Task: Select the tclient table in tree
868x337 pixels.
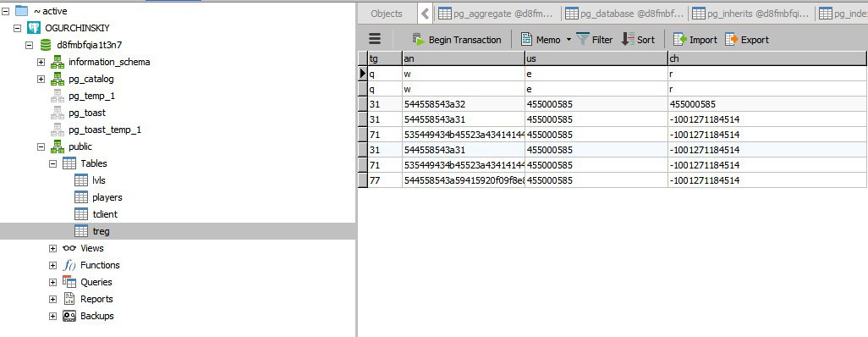Action: click(105, 214)
